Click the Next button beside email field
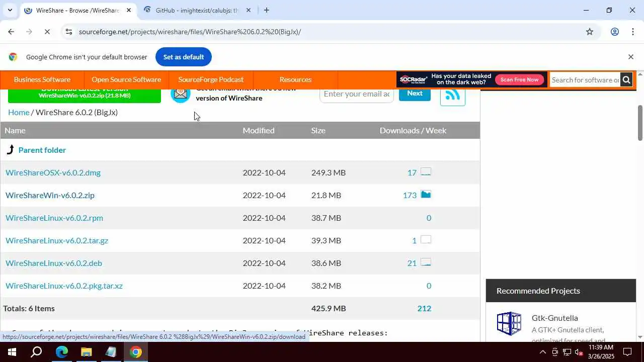Viewport: 644px width, 362px height. (x=415, y=94)
